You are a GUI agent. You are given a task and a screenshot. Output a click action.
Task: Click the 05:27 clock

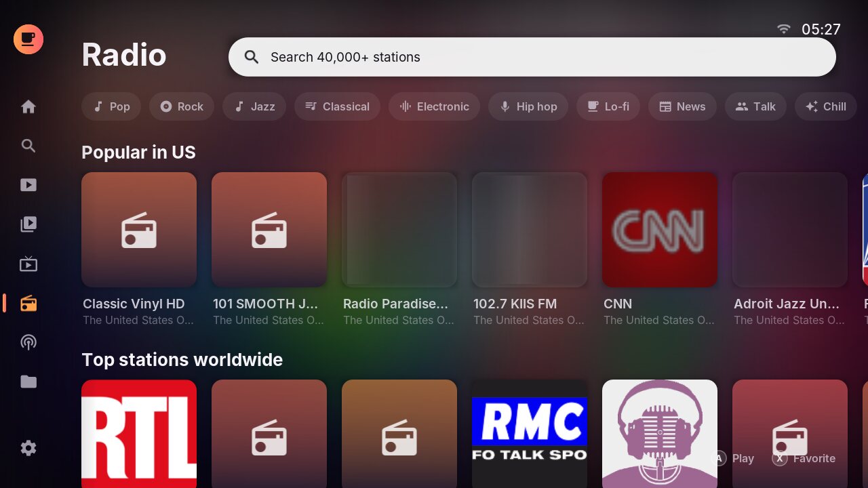[x=821, y=29]
